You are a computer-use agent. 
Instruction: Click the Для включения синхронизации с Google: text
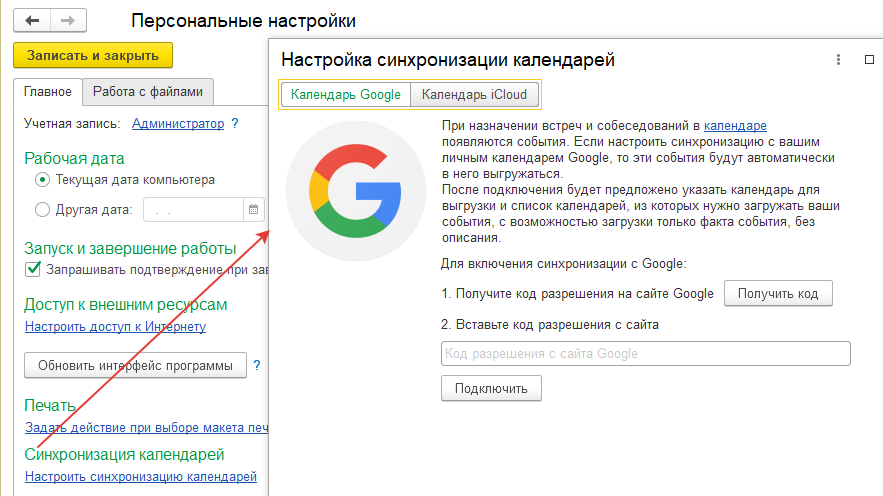click(564, 263)
